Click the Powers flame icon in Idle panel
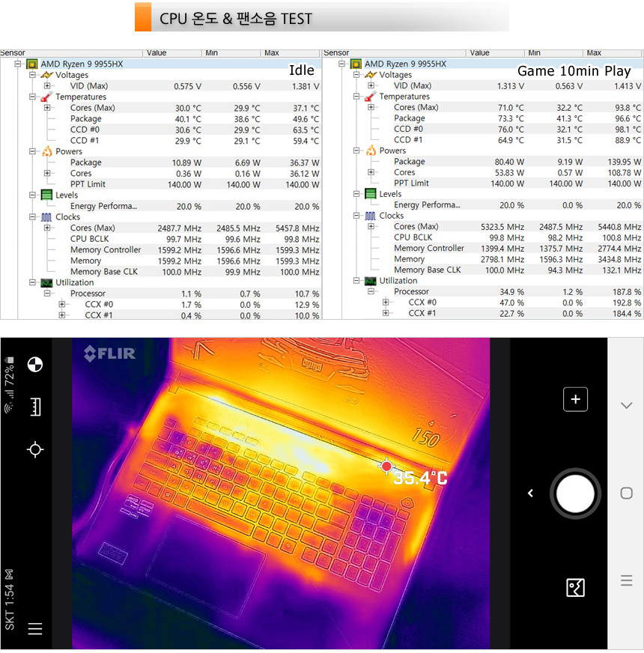This screenshot has width=644, height=653. click(46, 151)
